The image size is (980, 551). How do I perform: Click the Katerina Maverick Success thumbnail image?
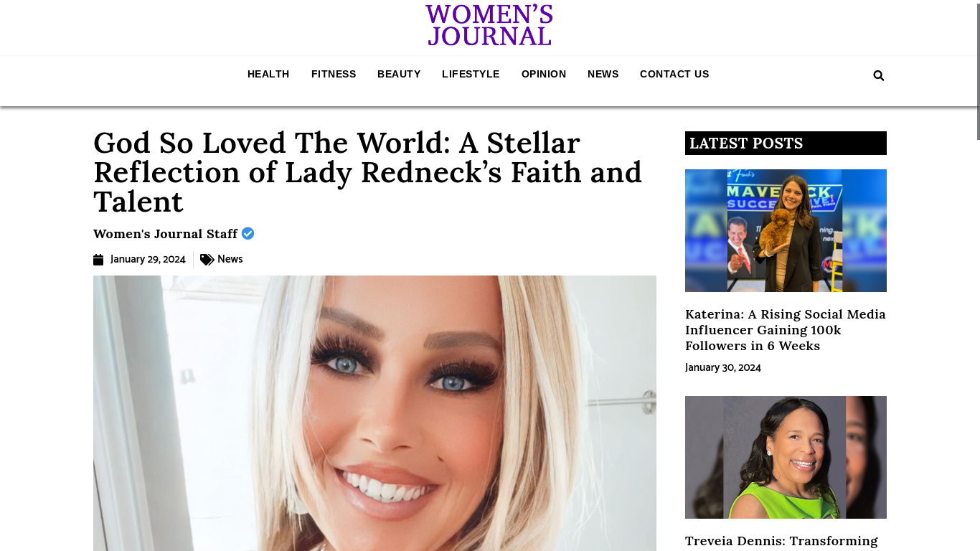(x=786, y=230)
